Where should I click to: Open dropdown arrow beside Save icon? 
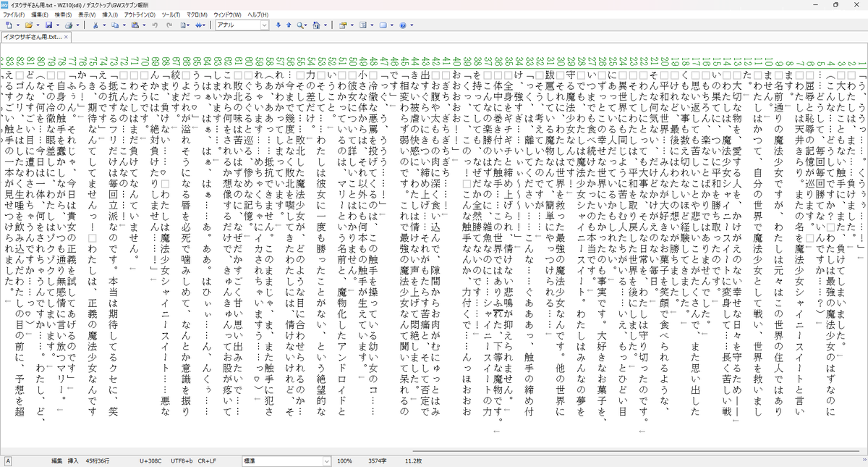tap(58, 25)
